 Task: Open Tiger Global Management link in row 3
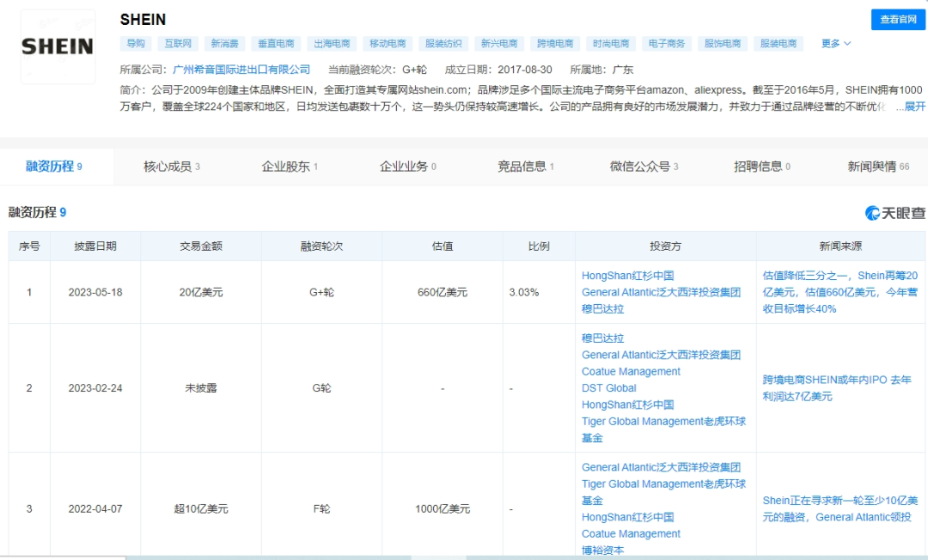[663, 492]
